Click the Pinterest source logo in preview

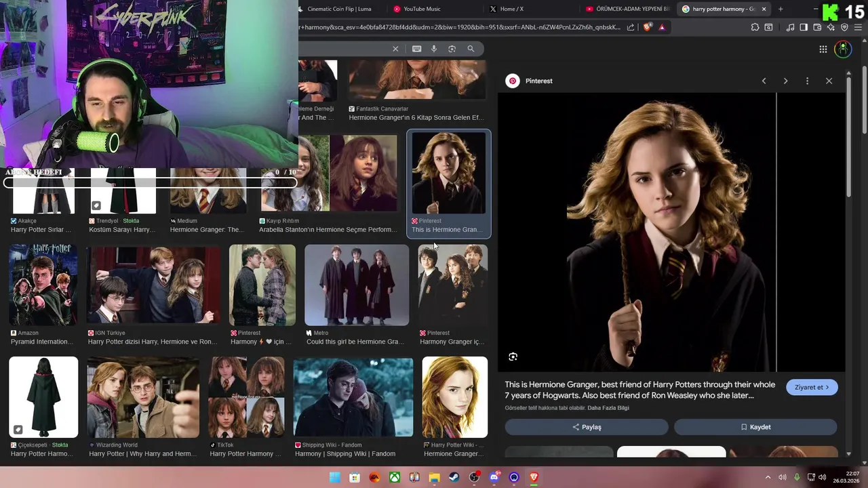point(513,81)
